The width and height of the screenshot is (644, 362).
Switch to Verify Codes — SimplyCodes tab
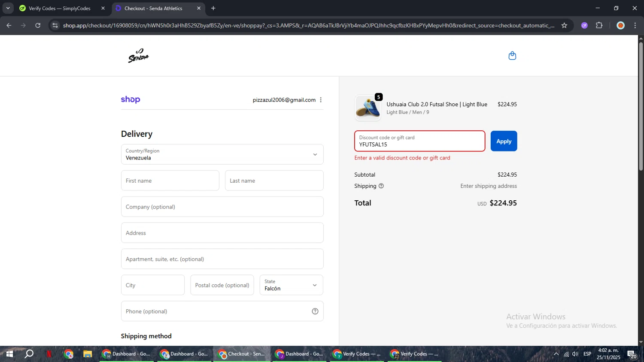tap(60, 8)
